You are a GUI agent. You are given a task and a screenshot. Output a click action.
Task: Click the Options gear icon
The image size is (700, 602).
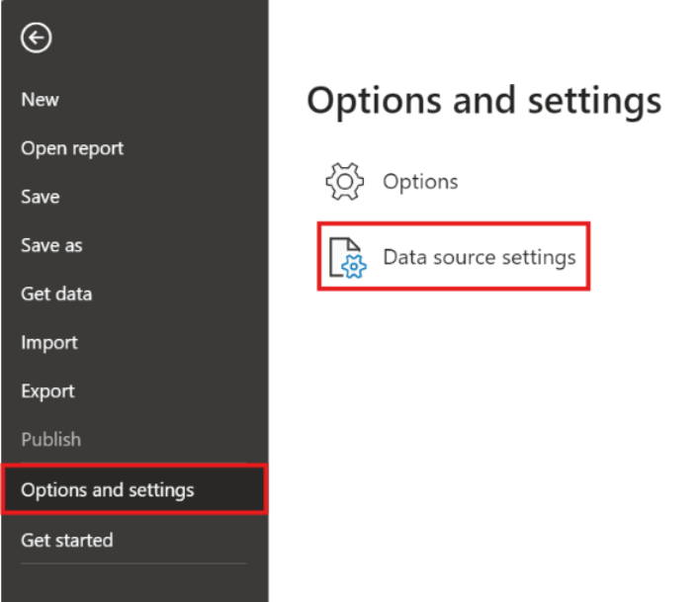345,182
